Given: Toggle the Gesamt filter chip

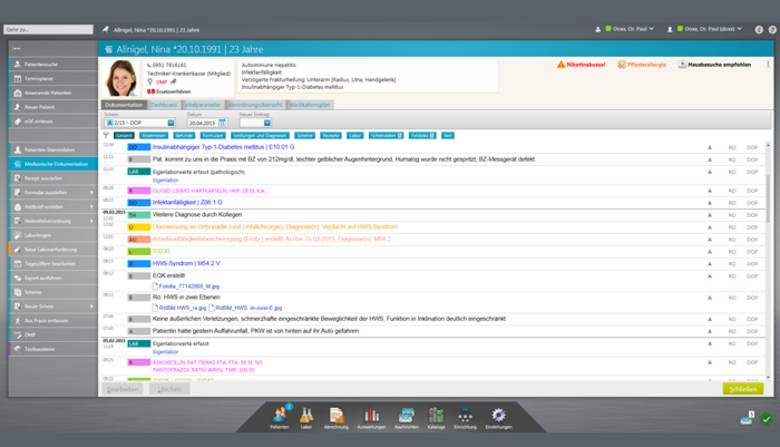Looking at the screenshot, I should (x=124, y=134).
